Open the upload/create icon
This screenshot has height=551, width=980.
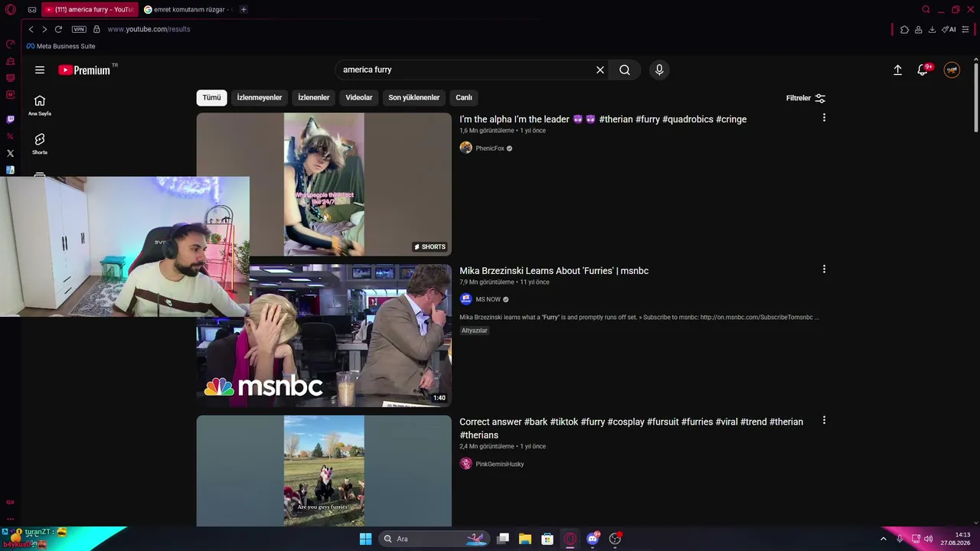[898, 70]
